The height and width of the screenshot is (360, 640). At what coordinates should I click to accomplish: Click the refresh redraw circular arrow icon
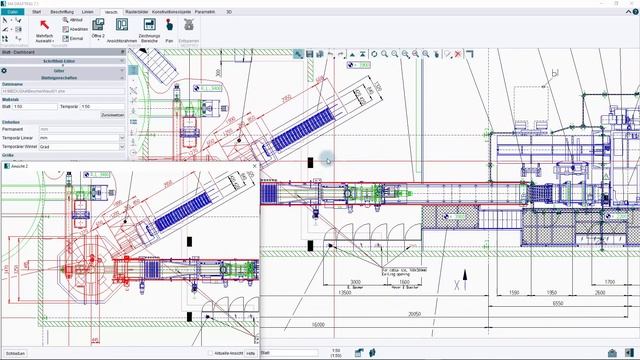pyautogui.click(x=374, y=54)
